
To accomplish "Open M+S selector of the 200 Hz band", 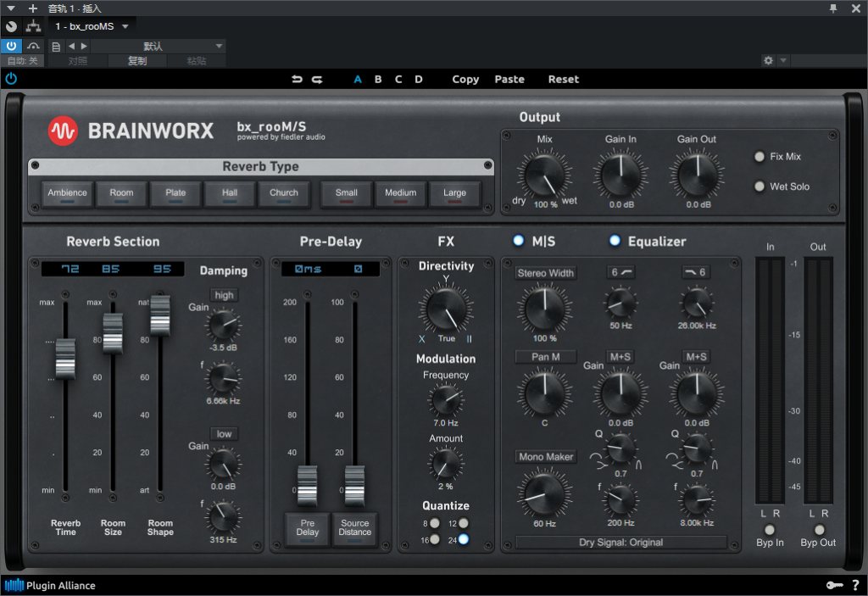I will point(620,357).
